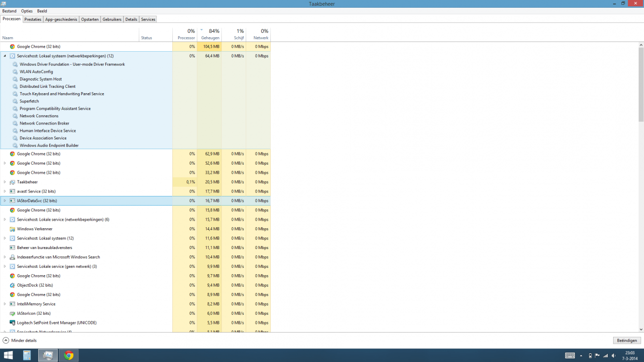This screenshot has width=644, height=362.
Task: Collapse Servicehost: Lokaal systeem (netwerkbeperkingen) group
Action: 5,56
